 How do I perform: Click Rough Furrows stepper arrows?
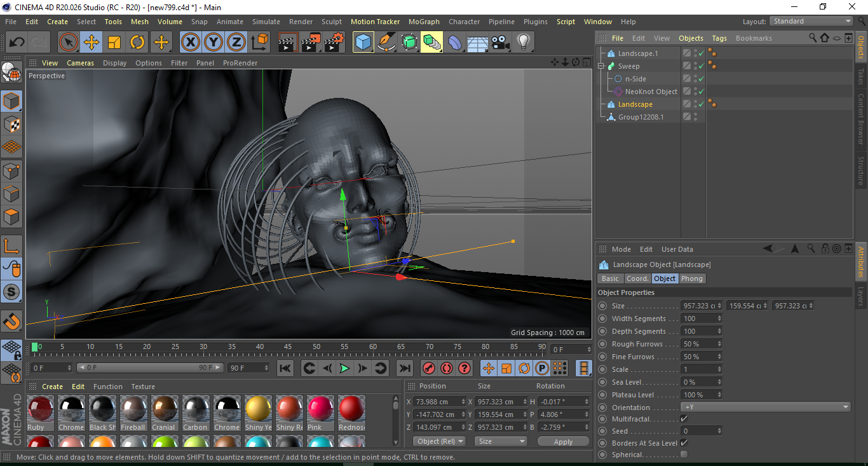coord(719,344)
